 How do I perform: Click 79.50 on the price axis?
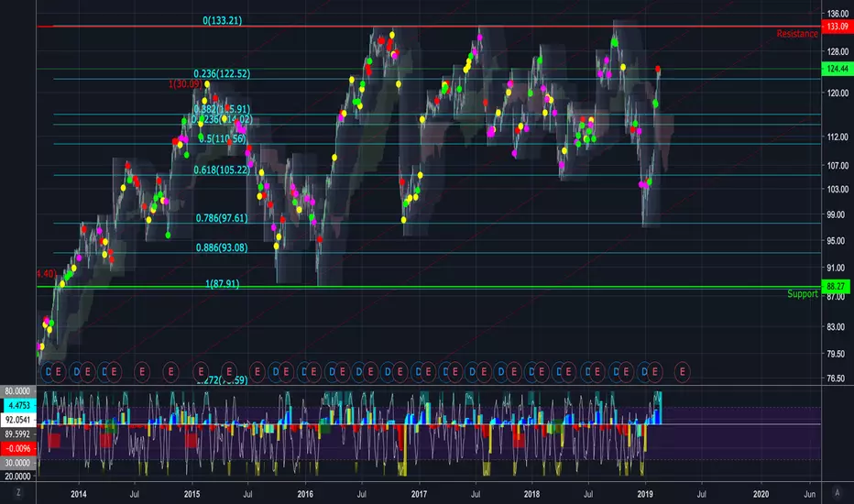(838, 354)
